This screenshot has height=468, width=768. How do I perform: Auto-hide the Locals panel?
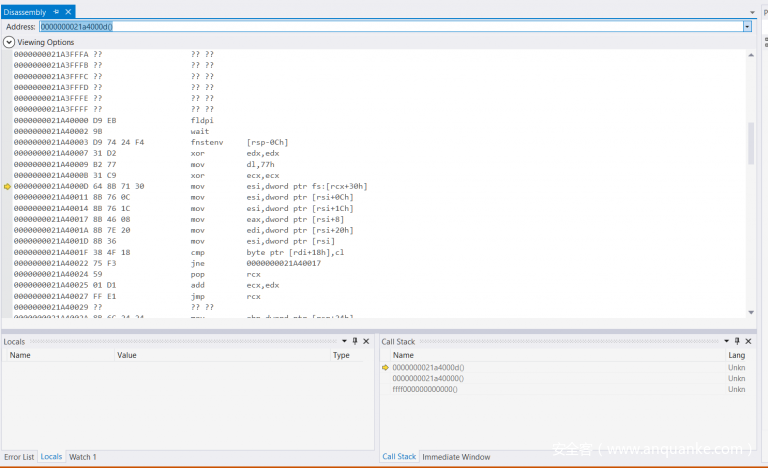click(355, 341)
